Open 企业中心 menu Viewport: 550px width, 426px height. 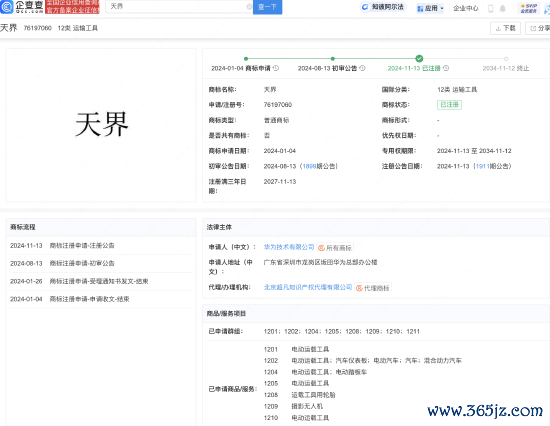pyautogui.click(x=465, y=8)
